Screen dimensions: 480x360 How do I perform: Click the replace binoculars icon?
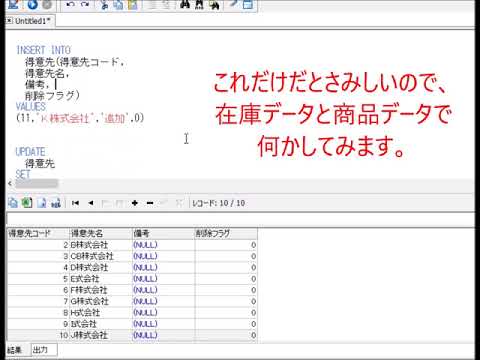pyautogui.click(x=215, y=4)
